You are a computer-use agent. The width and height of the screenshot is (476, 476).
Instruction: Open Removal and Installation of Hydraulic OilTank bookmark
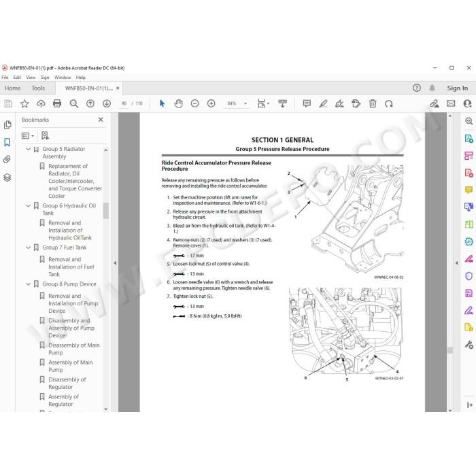click(70, 230)
